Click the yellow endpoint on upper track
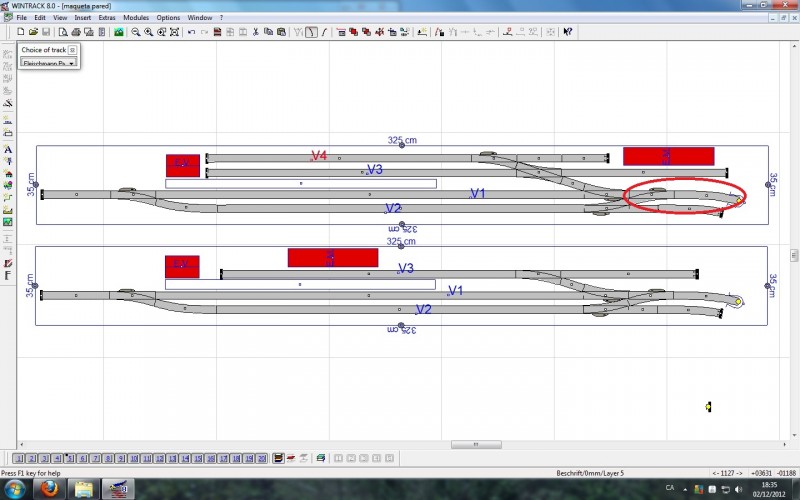The image size is (800, 500). pyautogui.click(x=738, y=201)
